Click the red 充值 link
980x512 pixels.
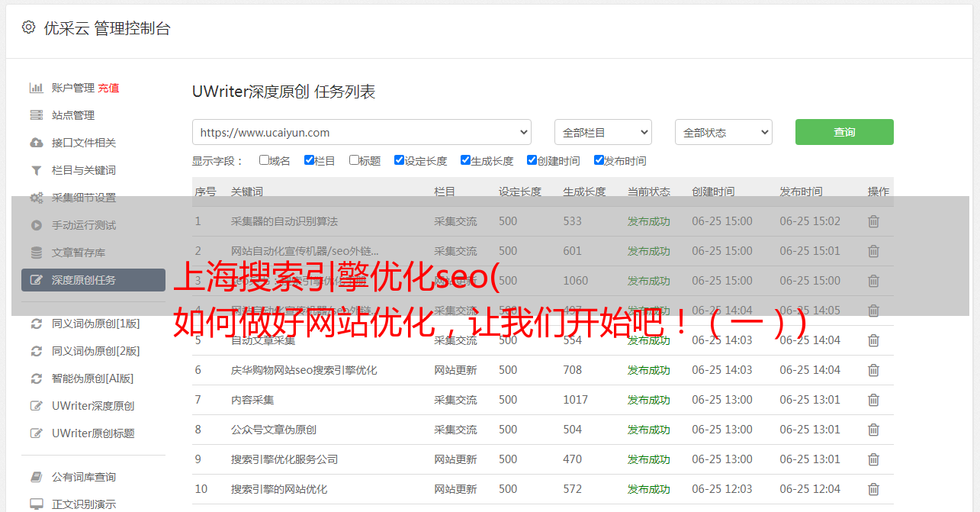coord(108,88)
